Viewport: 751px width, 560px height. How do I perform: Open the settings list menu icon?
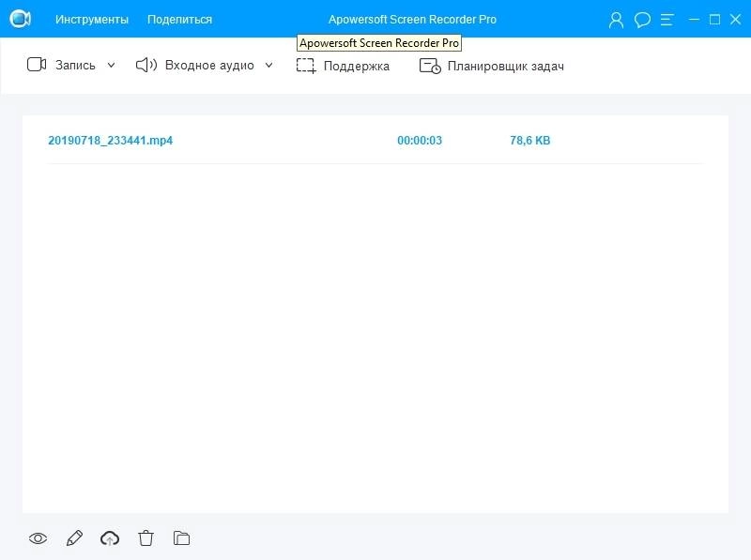(667, 20)
